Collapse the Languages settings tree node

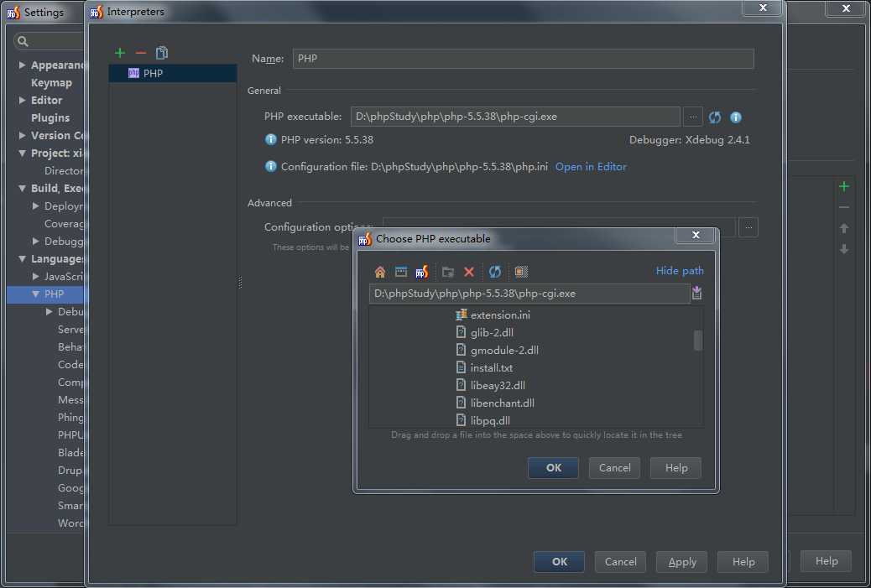[x=22, y=258]
